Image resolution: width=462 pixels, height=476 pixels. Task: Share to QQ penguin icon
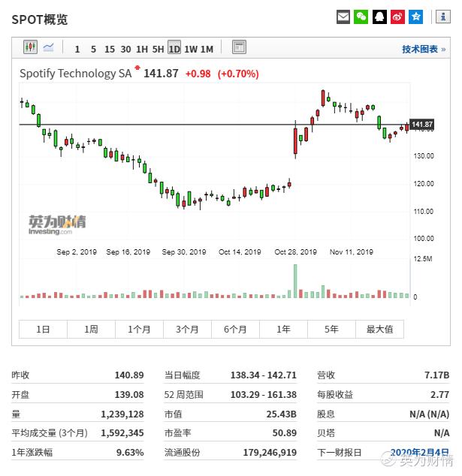[379, 17]
